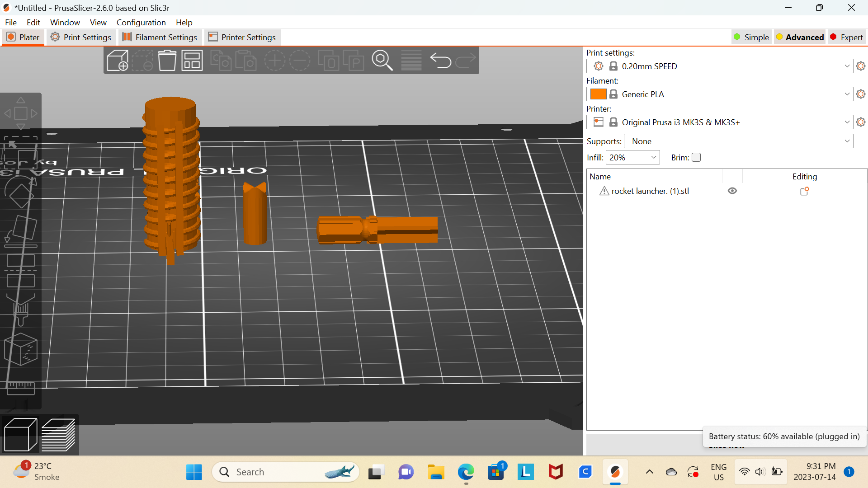Open the View menu
This screenshot has height=488, width=868.
tap(98, 22)
